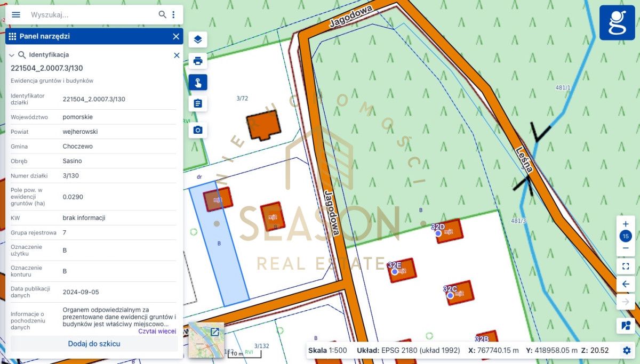Screen dimensions: 640x364
Task: Select address point 32E on map
Action: tap(395, 271)
